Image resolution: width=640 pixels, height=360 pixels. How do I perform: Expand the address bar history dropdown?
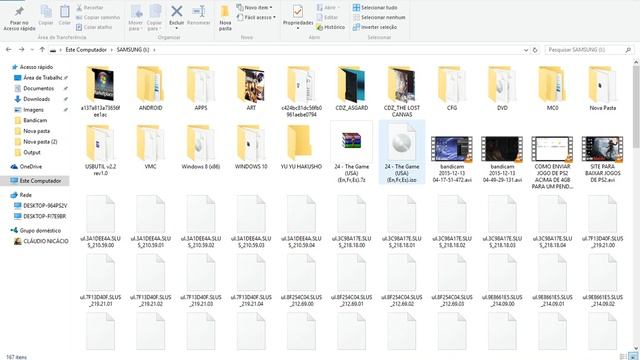click(x=526, y=50)
